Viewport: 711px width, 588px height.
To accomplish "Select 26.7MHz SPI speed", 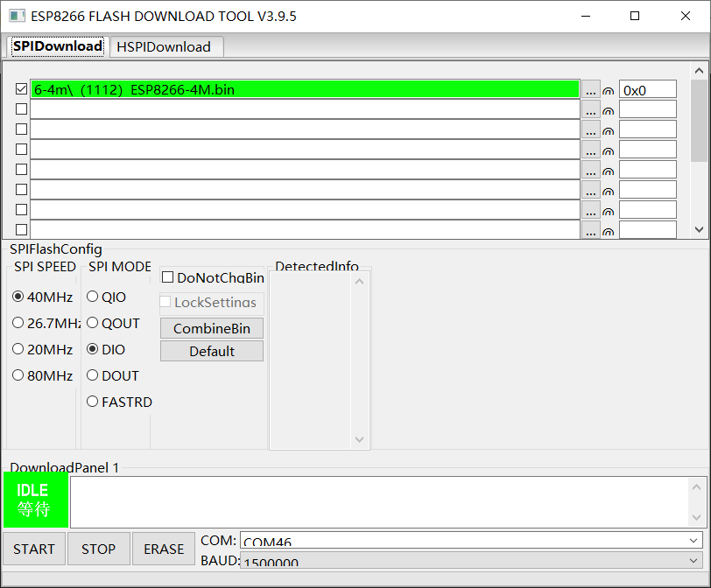I will click(18, 323).
